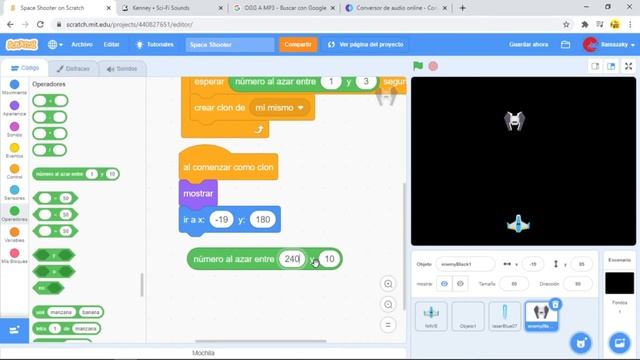Click Ver página del proyecto
The width and height of the screenshot is (640, 360).
click(366, 44)
